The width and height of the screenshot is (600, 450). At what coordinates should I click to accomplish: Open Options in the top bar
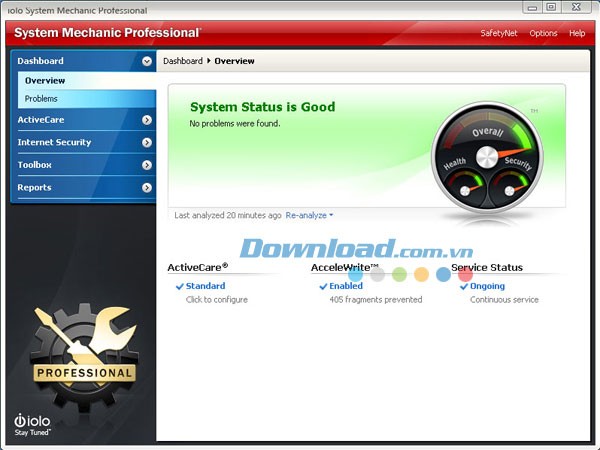(543, 33)
